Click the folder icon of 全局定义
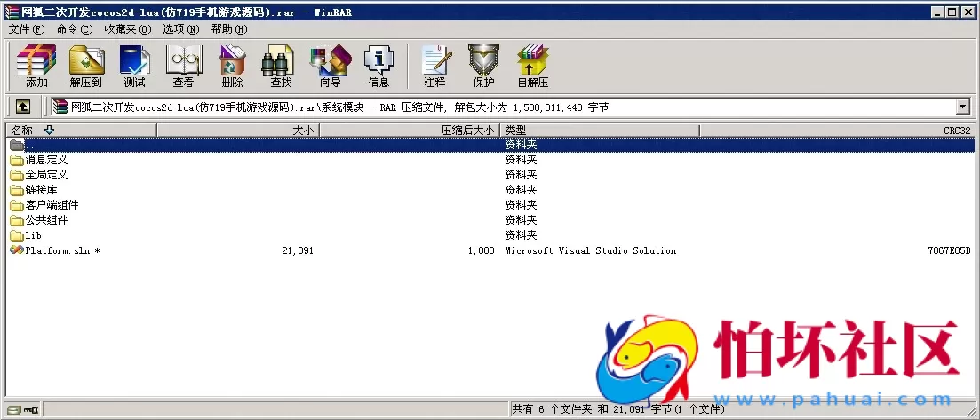This screenshot has height=420, width=980. pyautogui.click(x=17, y=175)
